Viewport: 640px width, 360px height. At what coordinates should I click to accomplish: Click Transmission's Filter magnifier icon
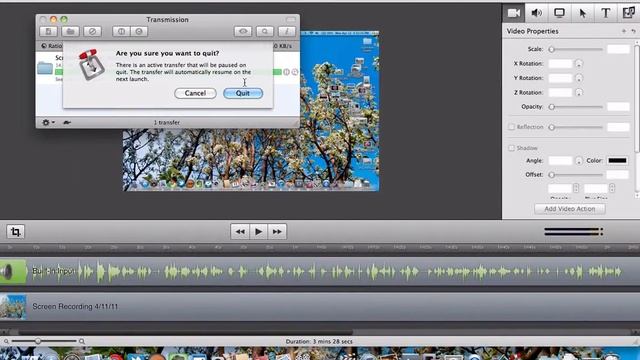[x=265, y=31]
